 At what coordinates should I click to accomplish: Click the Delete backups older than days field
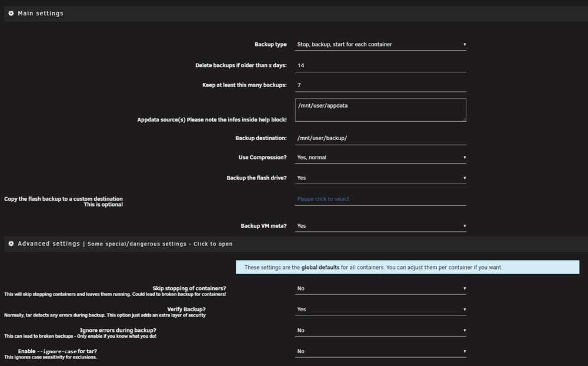coord(380,65)
